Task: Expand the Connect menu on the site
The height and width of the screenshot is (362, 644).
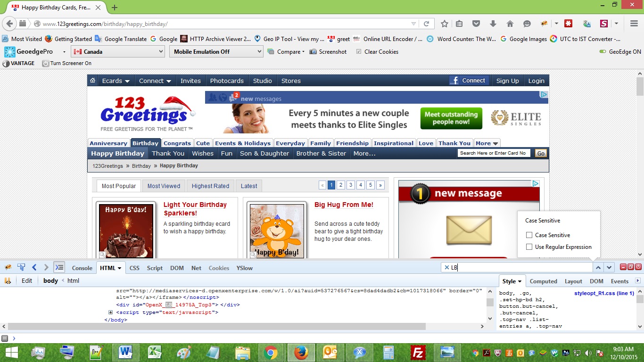Action: coord(155,81)
